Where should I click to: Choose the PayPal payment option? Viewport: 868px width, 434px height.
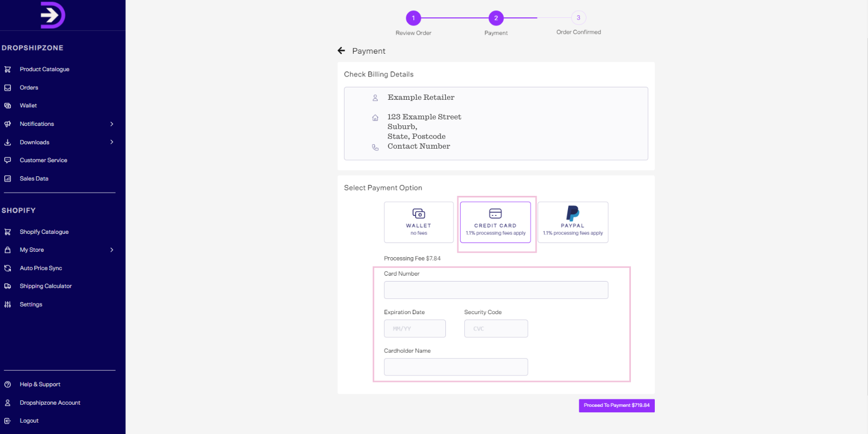coord(573,222)
